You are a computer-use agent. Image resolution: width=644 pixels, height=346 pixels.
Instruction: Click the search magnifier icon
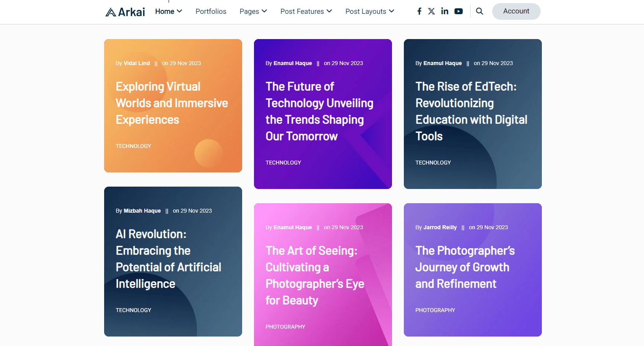click(480, 11)
